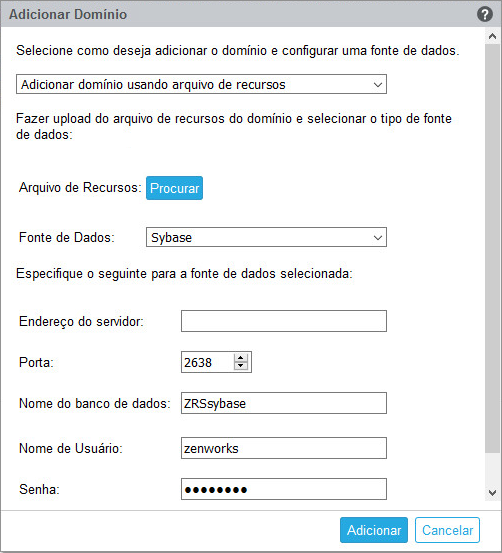Click the Adicionar button

pos(374,530)
